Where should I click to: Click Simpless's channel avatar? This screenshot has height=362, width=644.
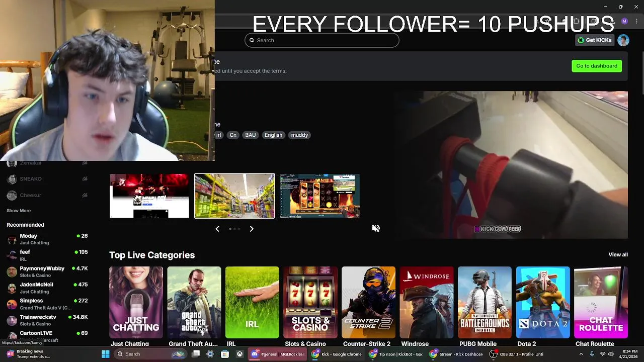coord(12,304)
